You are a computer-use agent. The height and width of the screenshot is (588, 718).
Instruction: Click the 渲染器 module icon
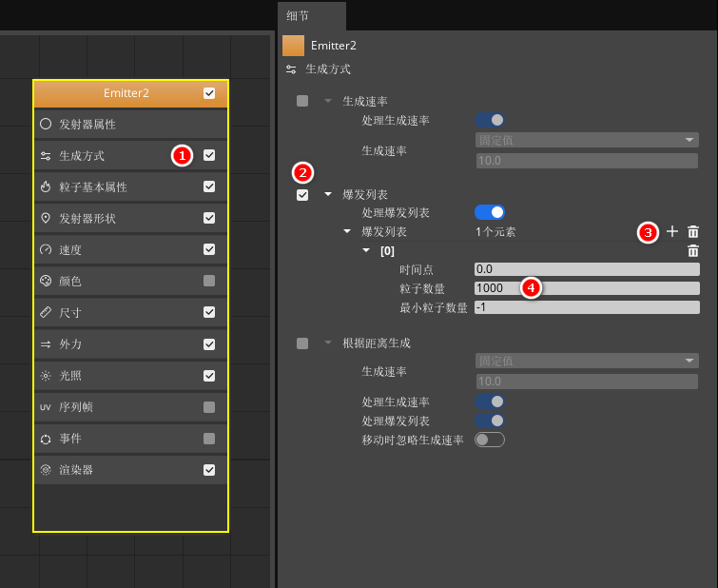pyautogui.click(x=46, y=470)
